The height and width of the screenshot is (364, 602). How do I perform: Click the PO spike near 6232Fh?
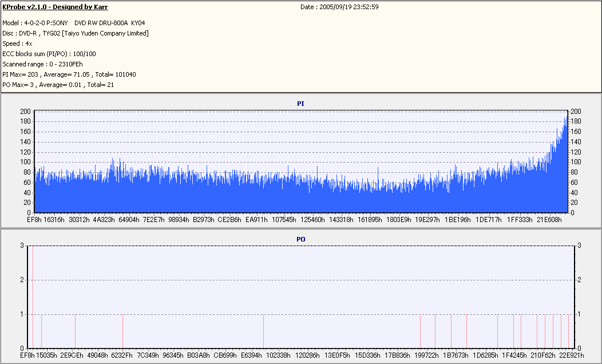click(x=122, y=331)
